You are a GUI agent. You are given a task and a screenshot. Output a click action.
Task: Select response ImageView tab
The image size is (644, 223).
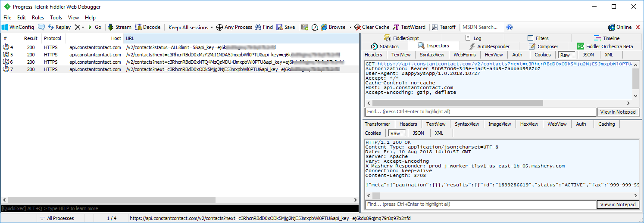pyautogui.click(x=500, y=124)
